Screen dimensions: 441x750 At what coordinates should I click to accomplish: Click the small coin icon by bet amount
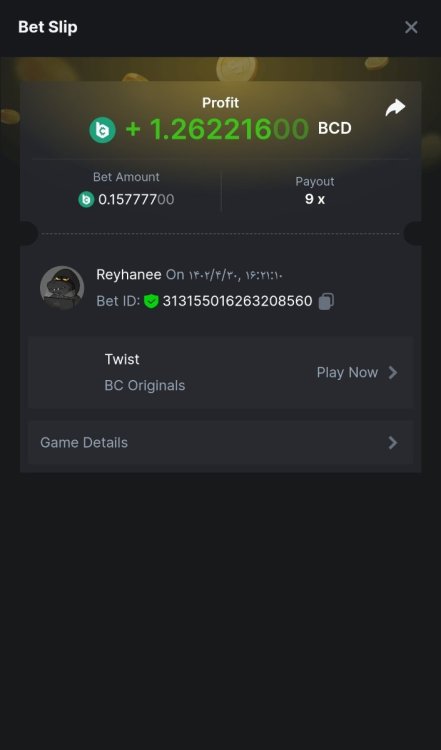86,199
